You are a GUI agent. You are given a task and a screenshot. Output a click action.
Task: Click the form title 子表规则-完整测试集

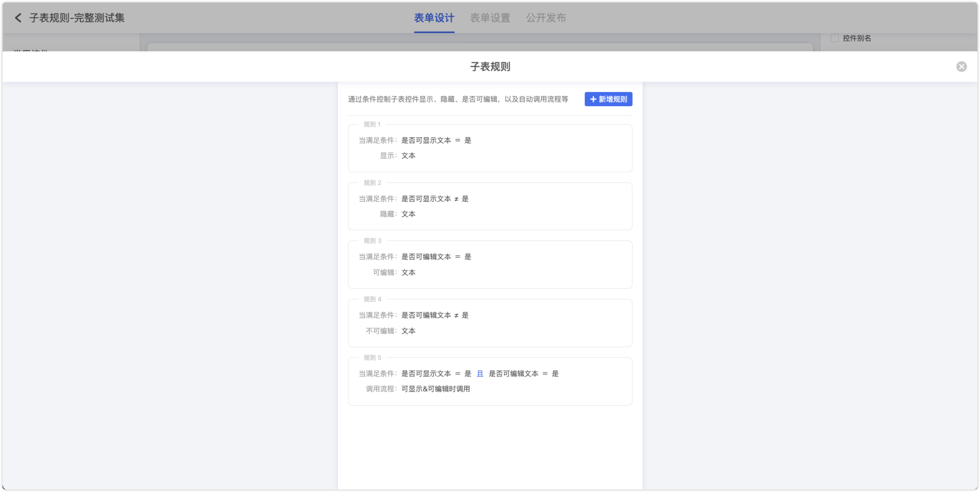pyautogui.click(x=77, y=18)
